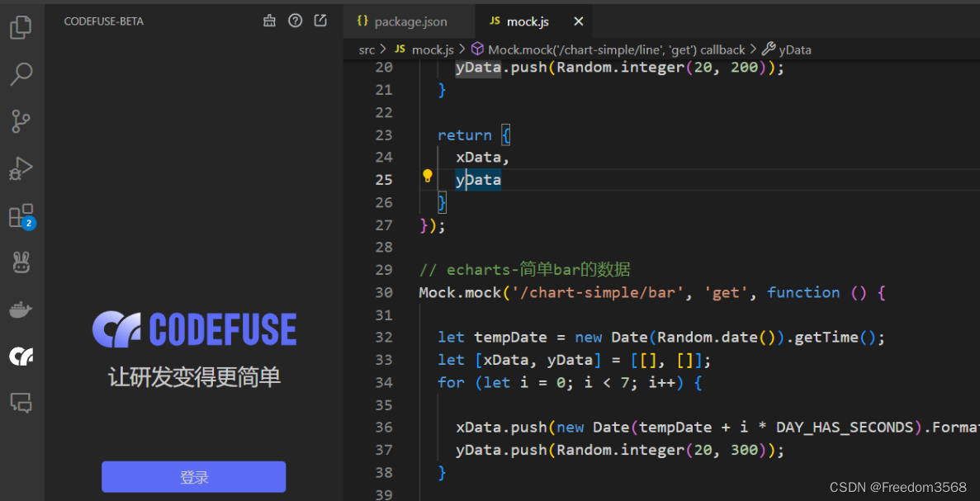The image size is (980, 501).
Task: Click DAY_HAS_SECONDS on line 36
Action: pyautogui.click(x=845, y=428)
